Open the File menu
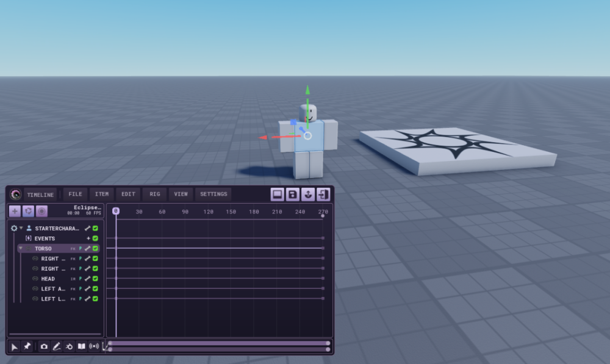The image size is (610, 364). pos(76,194)
